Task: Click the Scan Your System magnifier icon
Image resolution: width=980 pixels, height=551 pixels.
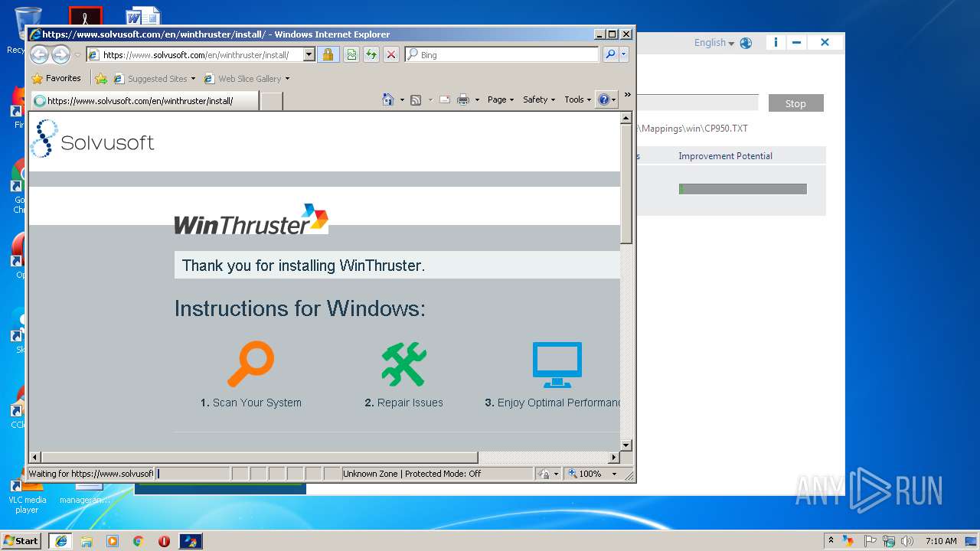Action: click(x=250, y=364)
